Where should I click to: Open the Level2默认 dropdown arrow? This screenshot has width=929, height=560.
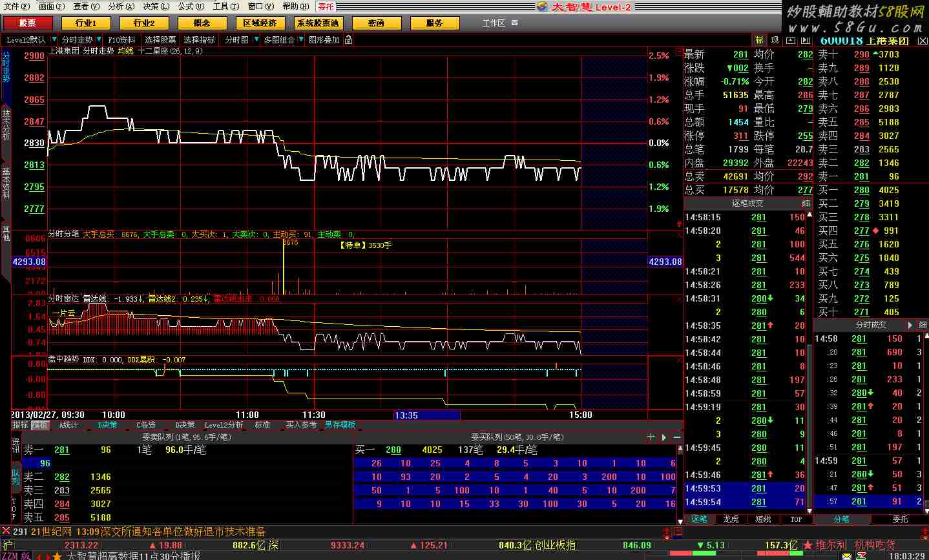(53, 40)
